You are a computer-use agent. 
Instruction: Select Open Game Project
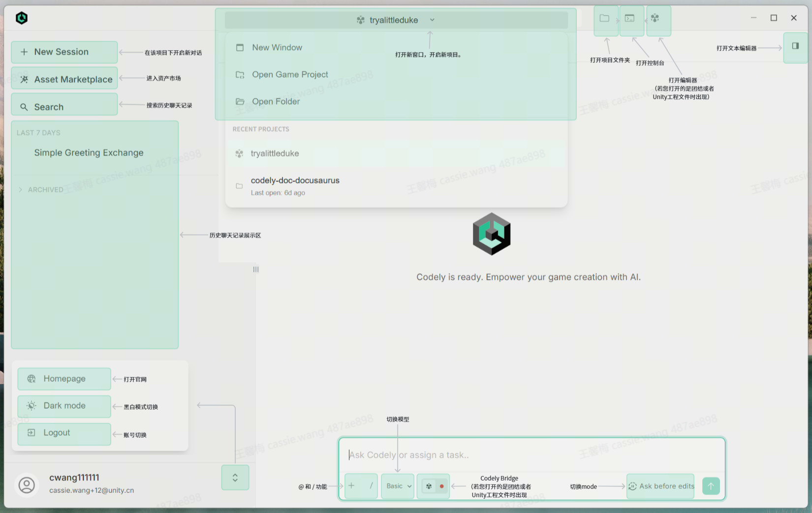click(x=396, y=74)
